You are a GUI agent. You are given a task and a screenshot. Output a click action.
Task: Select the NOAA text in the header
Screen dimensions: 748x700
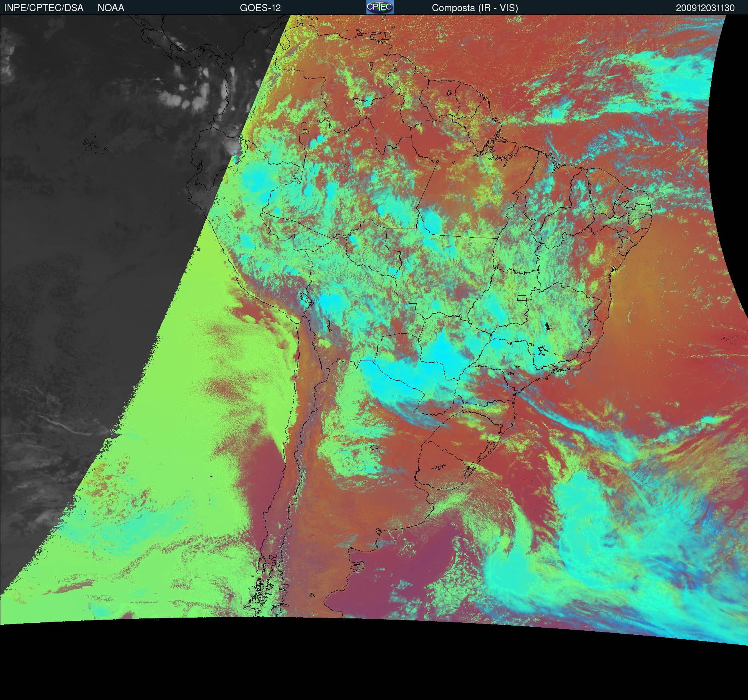[x=111, y=8]
